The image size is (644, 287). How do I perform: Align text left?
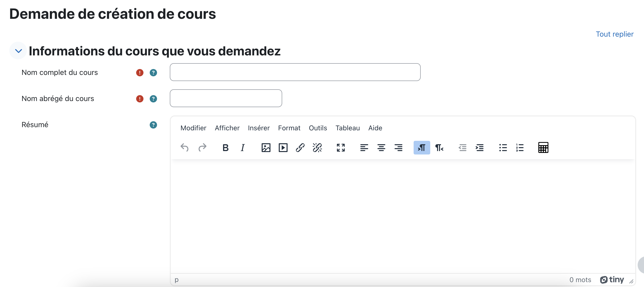point(364,148)
